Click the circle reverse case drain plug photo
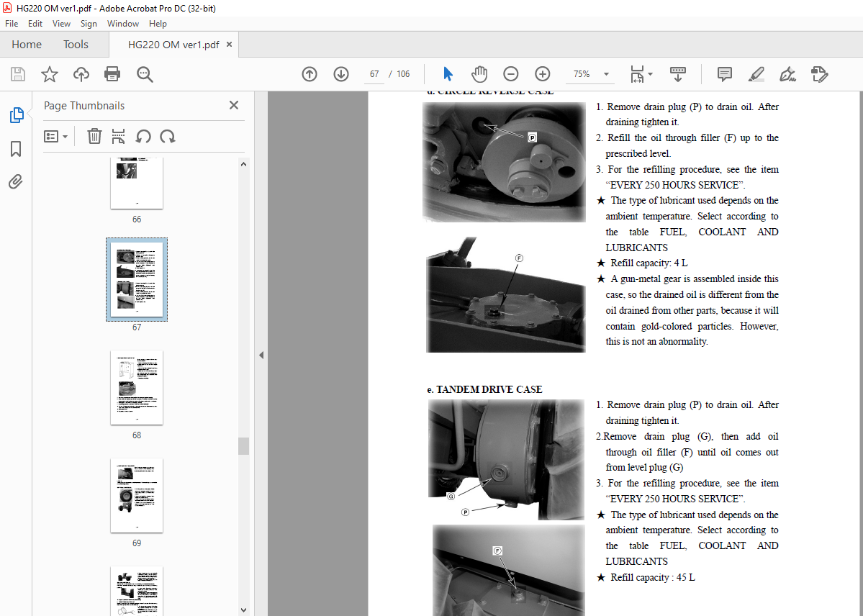863x616 pixels. [x=504, y=162]
